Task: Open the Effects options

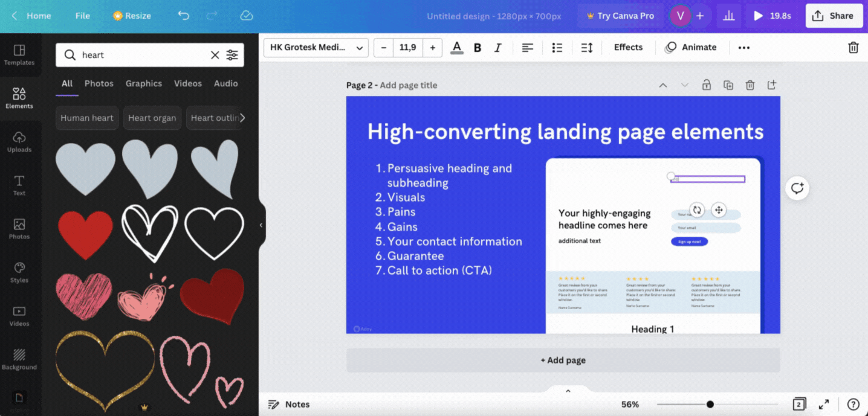Action: tap(629, 48)
